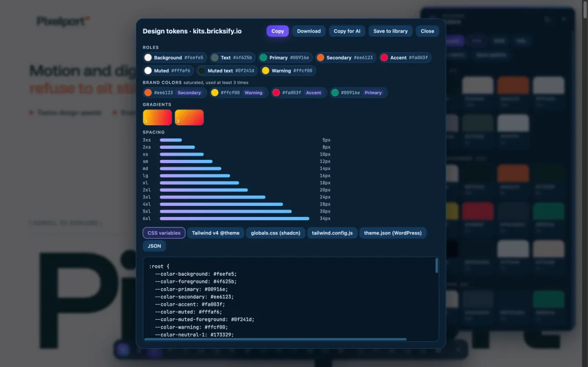
Task: Switch to JSON output tab
Action: pyautogui.click(x=155, y=246)
